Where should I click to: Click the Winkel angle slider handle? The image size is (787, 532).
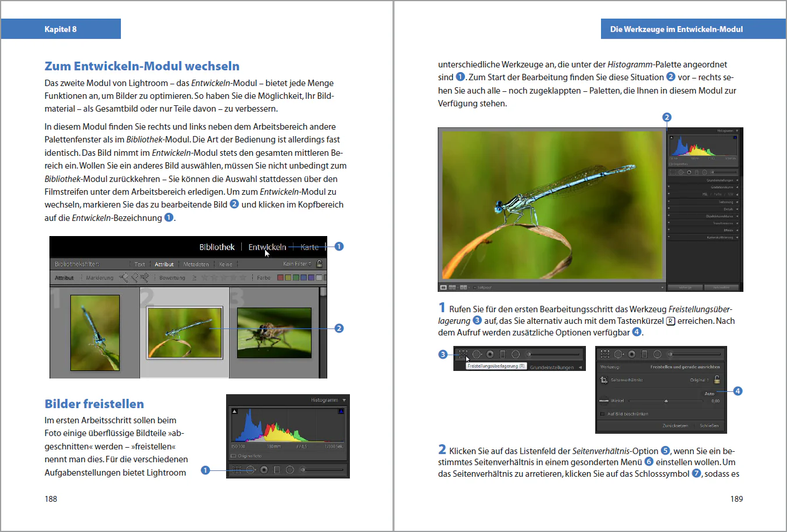pyautogui.click(x=666, y=401)
